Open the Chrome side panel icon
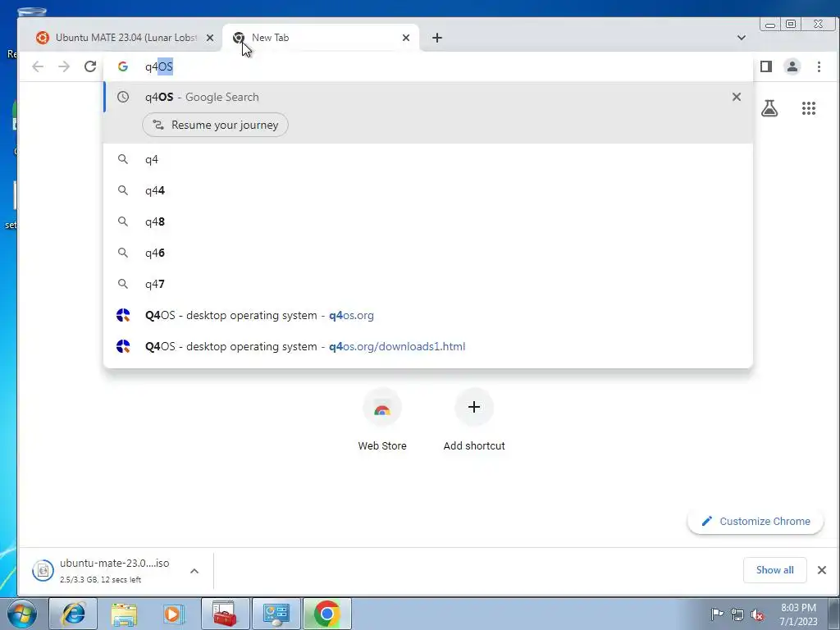The image size is (840, 630). point(766,66)
